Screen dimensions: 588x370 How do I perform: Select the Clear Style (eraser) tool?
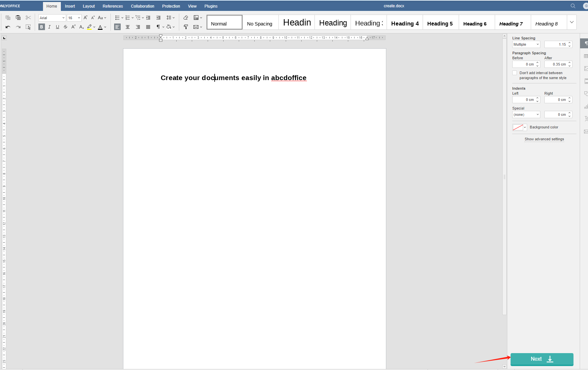click(x=186, y=18)
